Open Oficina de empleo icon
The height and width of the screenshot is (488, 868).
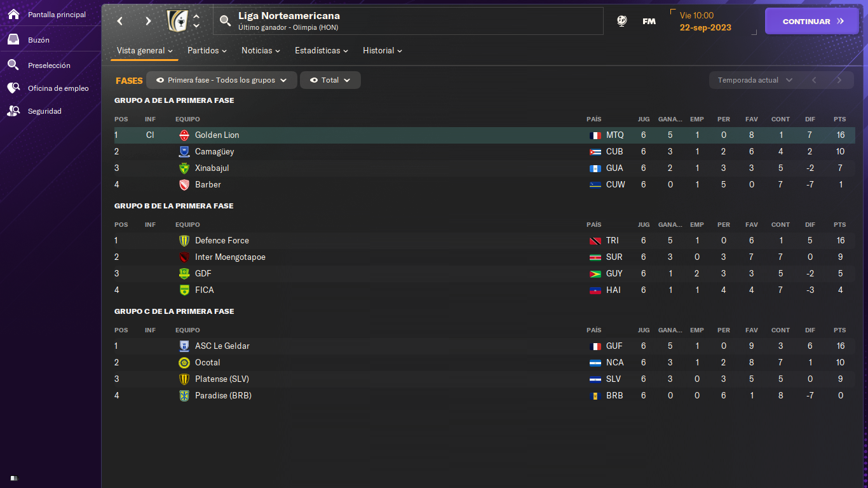pyautogui.click(x=13, y=88)
